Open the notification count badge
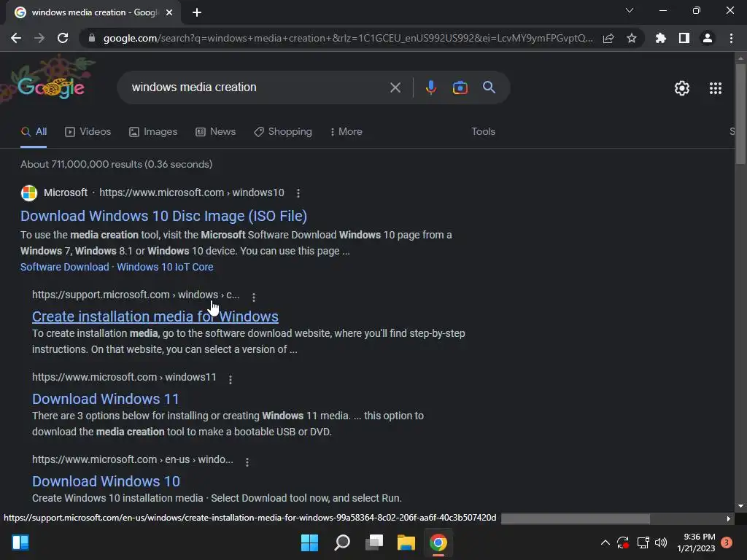Image resolution: width=747 pixels, height=560 pixels. click(727, 542)
